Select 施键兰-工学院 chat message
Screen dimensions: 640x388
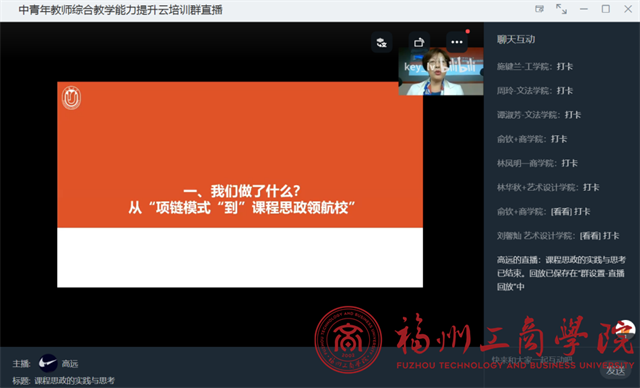click(535, 67)
